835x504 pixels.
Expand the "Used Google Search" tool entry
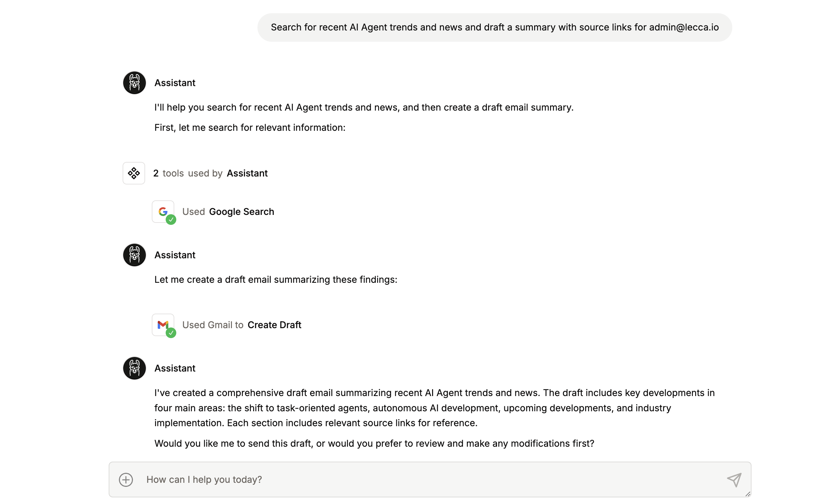pos(228,212)
